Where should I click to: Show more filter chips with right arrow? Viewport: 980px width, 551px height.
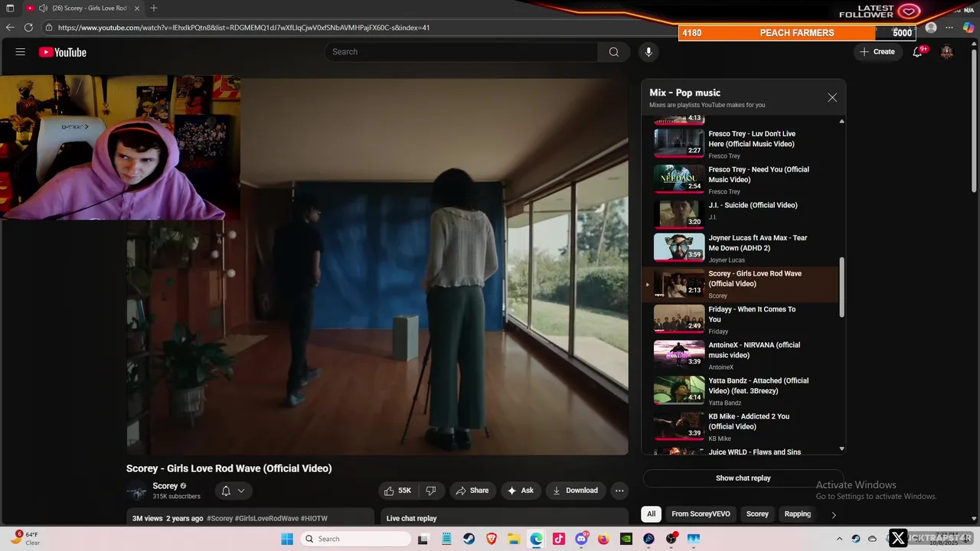click(834, 514)
